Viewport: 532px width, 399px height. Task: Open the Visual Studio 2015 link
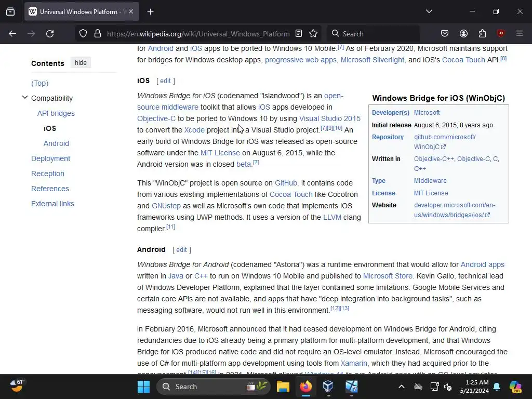330,118
